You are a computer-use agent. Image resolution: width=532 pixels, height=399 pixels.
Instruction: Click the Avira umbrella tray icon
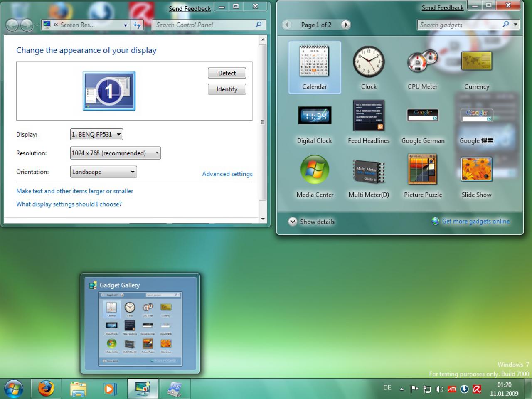tap(477, 389)
